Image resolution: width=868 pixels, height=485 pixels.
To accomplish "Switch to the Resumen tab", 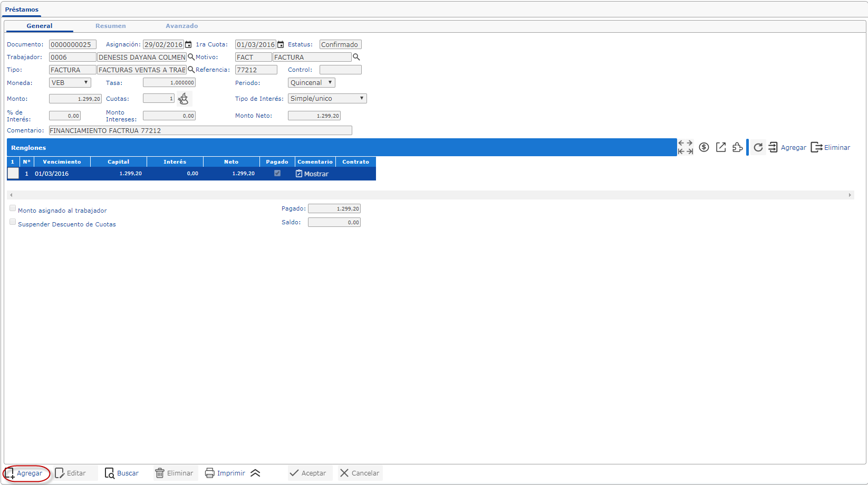I will (x=110, y=26).
